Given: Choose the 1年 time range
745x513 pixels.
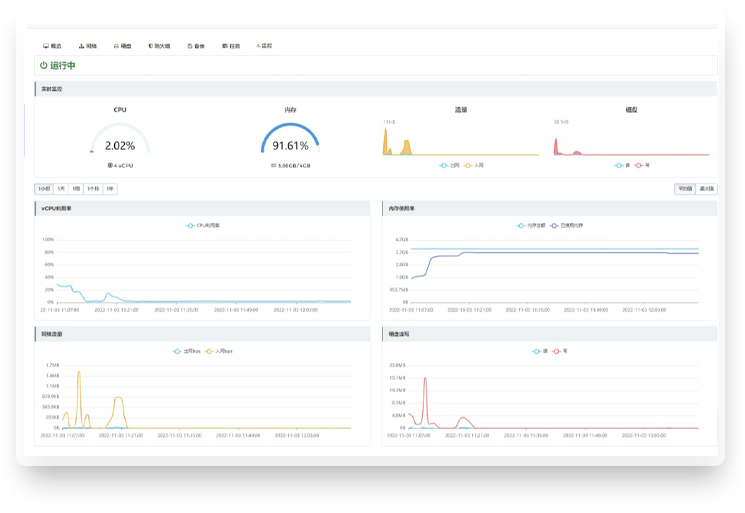Looking at the screenshot, I should [110, 188].
